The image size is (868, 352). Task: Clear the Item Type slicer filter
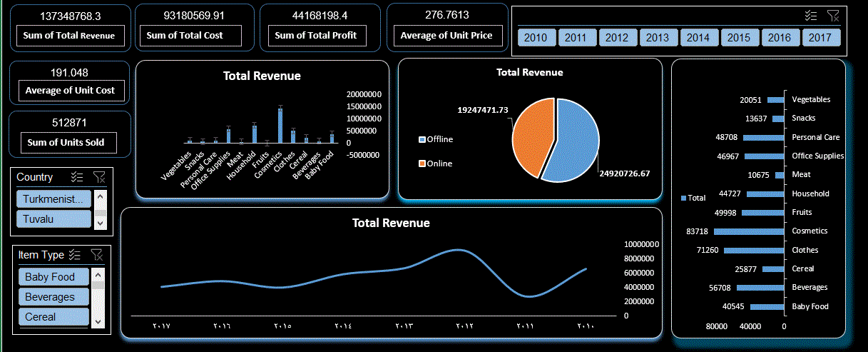[x=97, y=254]
